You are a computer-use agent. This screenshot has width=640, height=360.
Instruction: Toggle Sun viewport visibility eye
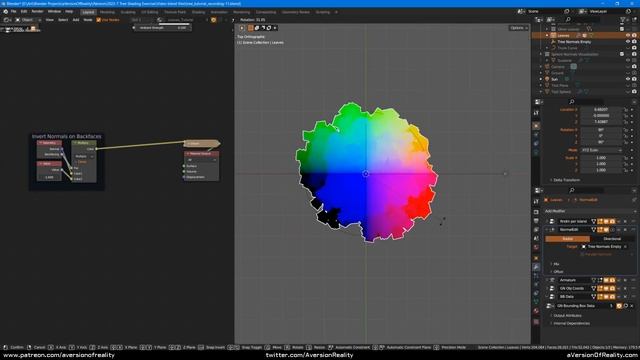(x=628, y=79)
